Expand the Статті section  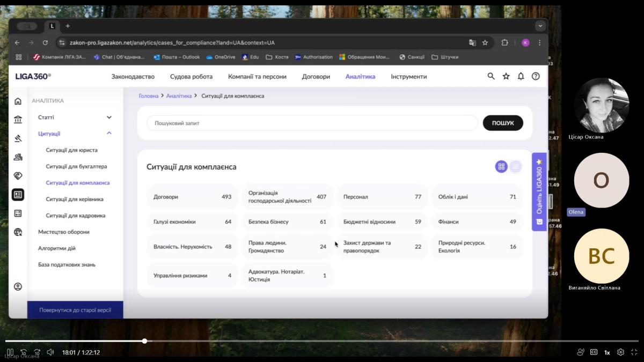[x=109, y=117]
